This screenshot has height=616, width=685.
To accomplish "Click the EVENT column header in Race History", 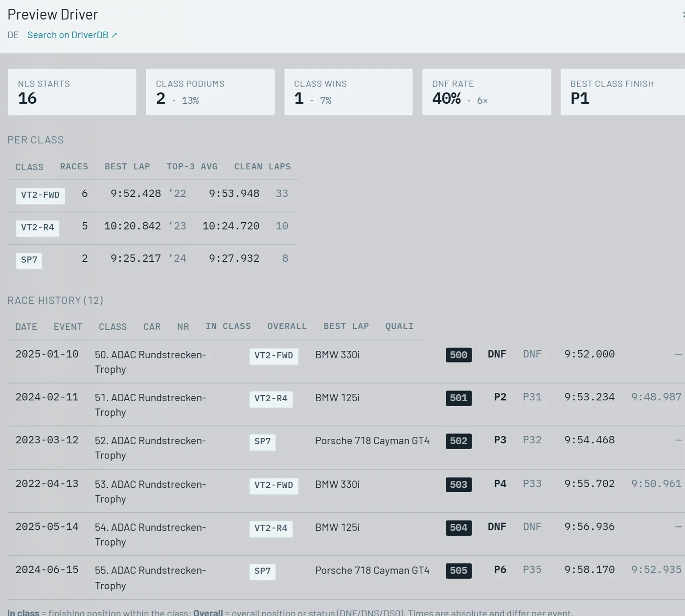I will (x=68, y=327).
